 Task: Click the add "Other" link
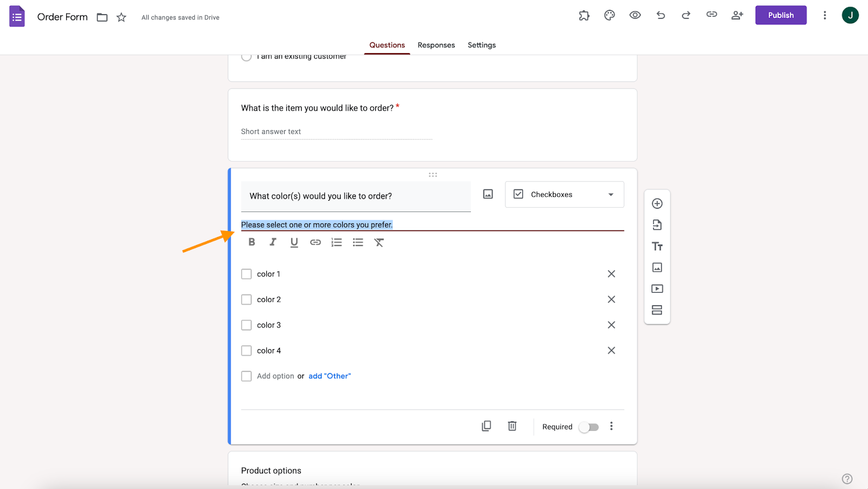(x=330, y=376)
